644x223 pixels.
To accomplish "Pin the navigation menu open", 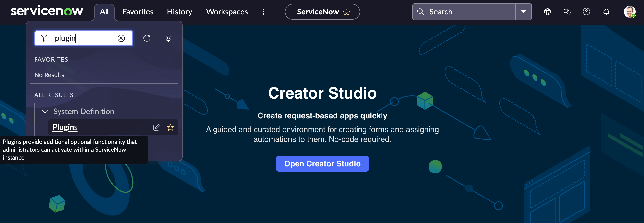I will (x=168, y=38).
